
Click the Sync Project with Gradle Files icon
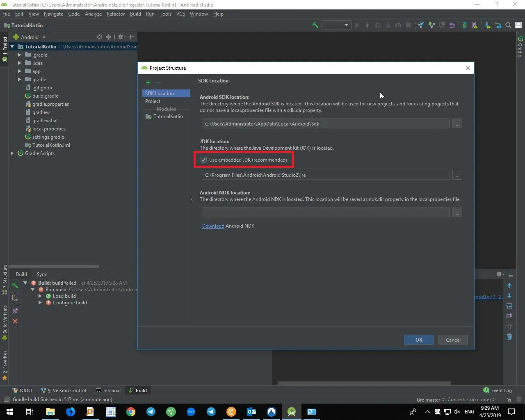coord(464,25)
